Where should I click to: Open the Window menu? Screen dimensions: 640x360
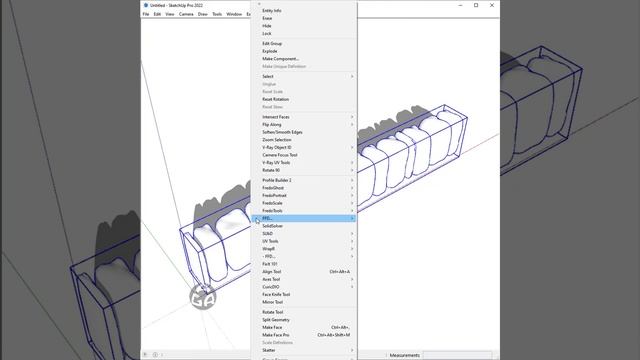pos(234,14)
